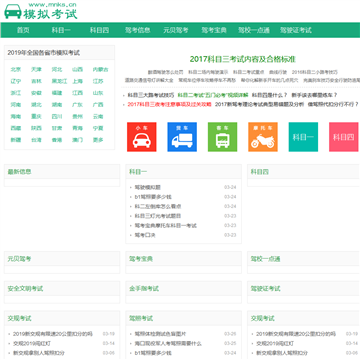This screenshot has width=360, height=360.
Task: Select the 云南 province link
Action: [x=98, y=117]
